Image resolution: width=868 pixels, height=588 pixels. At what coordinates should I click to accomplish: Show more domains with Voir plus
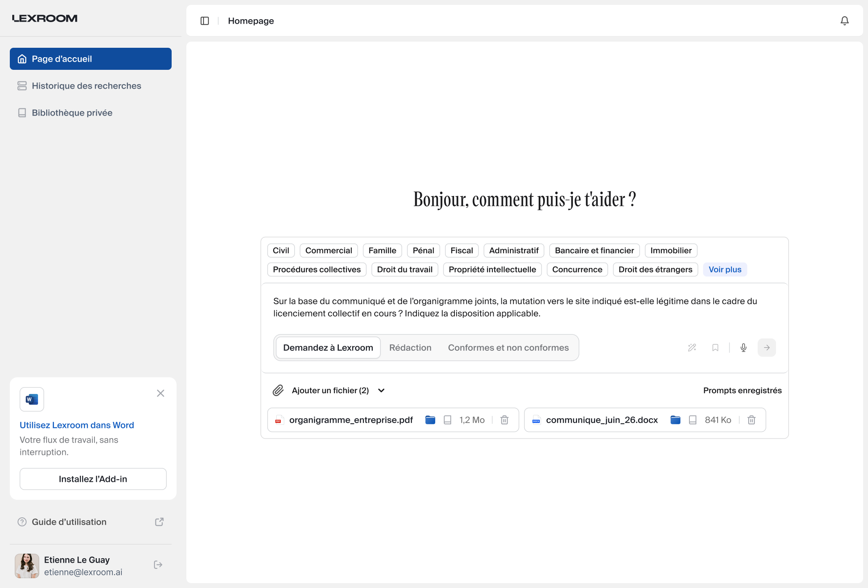point(725,269)
